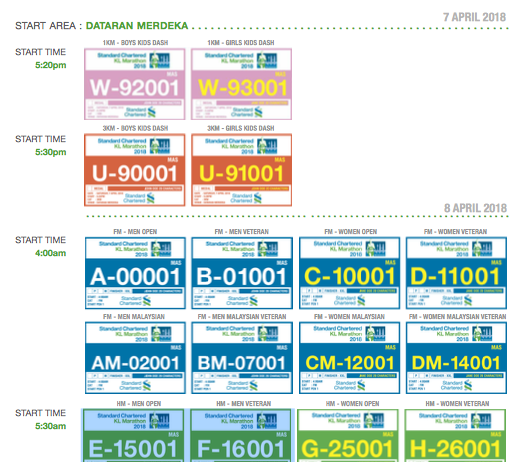
Task: Click the DM-14001 bib image
Action: (x=456, y=358)
